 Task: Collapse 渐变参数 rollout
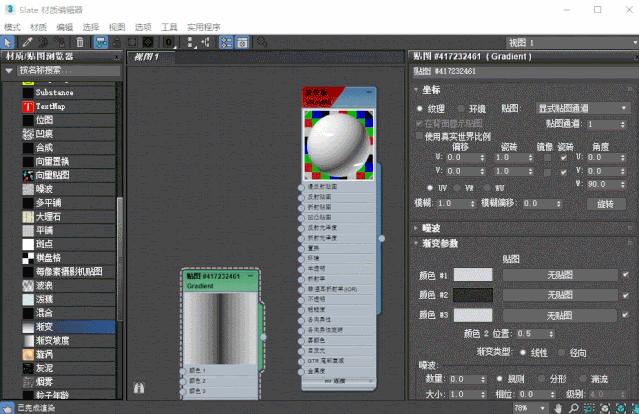[x=416, y=243]
